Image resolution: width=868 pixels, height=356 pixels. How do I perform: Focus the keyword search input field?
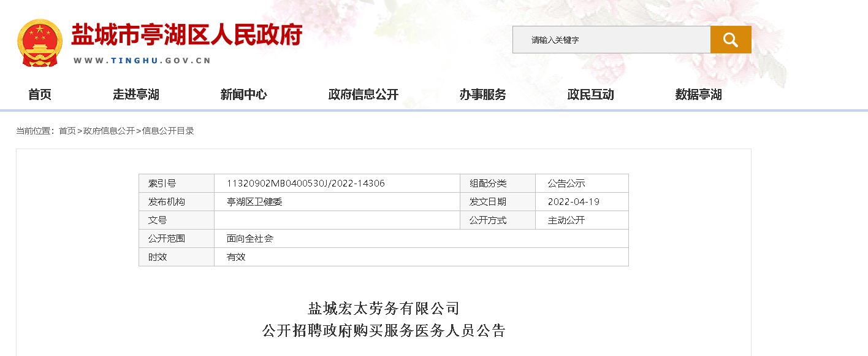pyautogui.click(x=611, y=40)
